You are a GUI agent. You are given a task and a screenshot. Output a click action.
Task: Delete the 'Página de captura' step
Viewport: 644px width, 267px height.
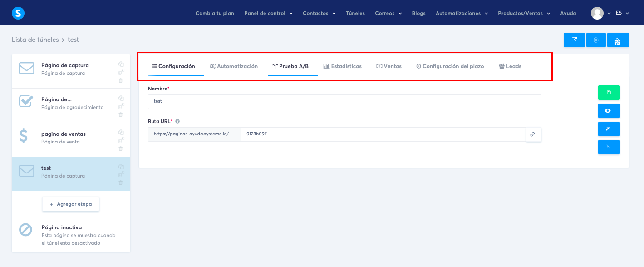(121, 80)
